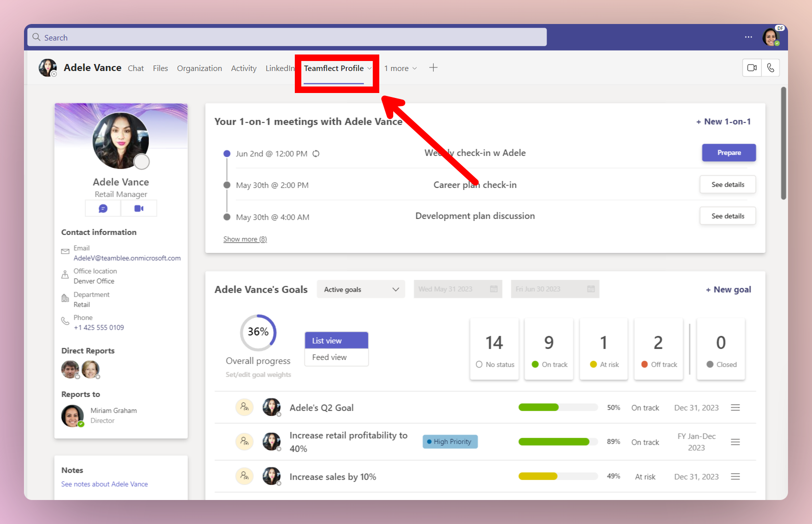The image size is (812, 524).
Task: Click the vertical scrollbar
Action: tap(784, 143)
